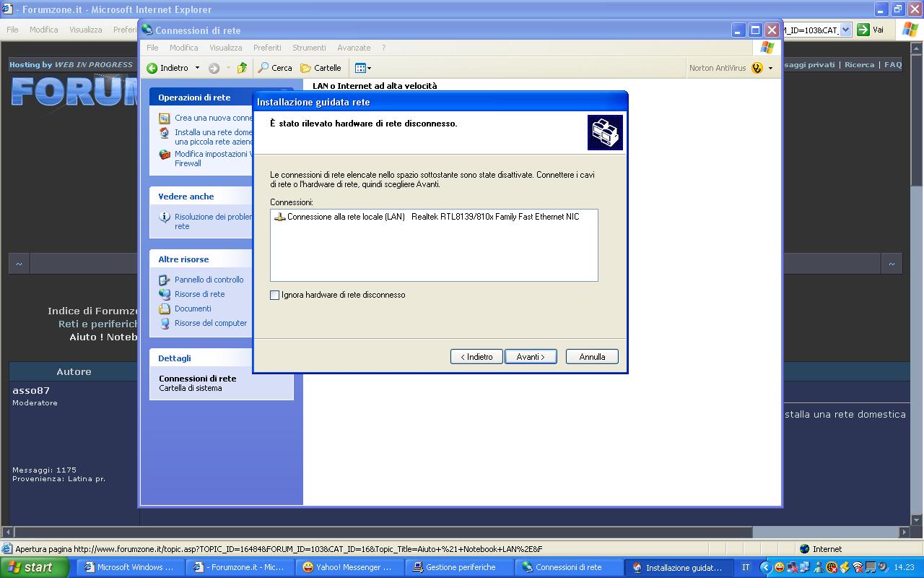Open the Avanzate menu
The image size is (924, 578).
354,48
